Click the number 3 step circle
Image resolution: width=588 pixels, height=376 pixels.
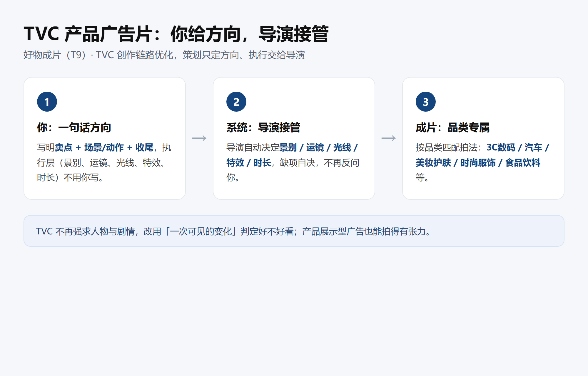(426, 102)
